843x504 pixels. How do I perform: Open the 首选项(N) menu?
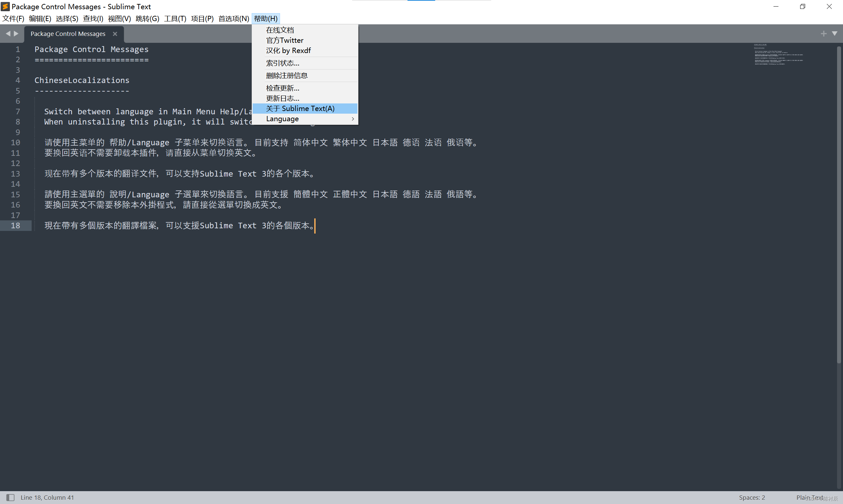[x=233, y=18]
